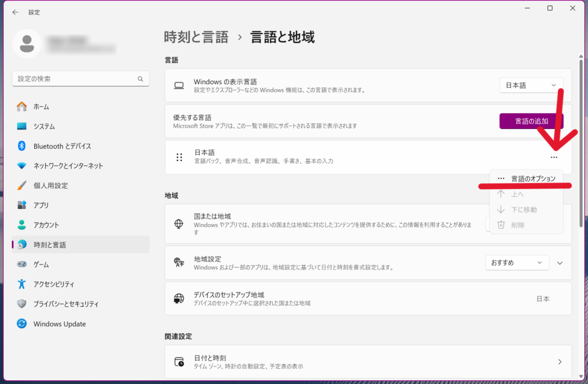
Task: Click the 関連設定 section heading
Action: tap(178, 337)
